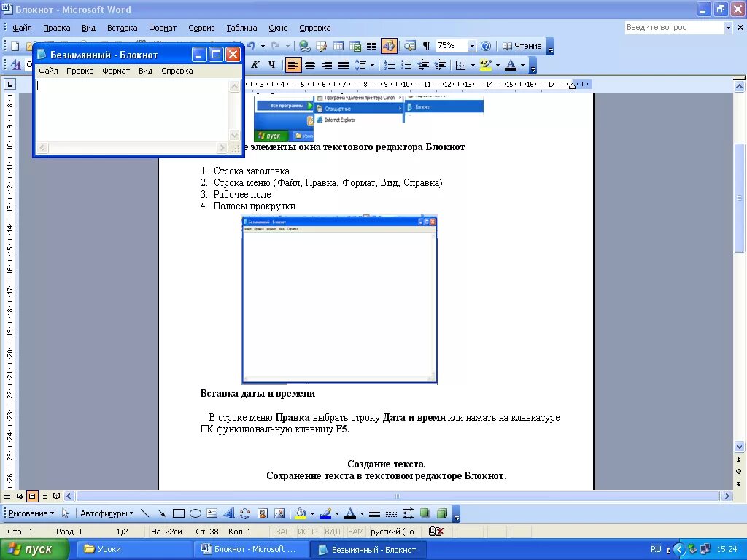Click the Insert Picture icon in drawing toolbar

coord(279,513)
